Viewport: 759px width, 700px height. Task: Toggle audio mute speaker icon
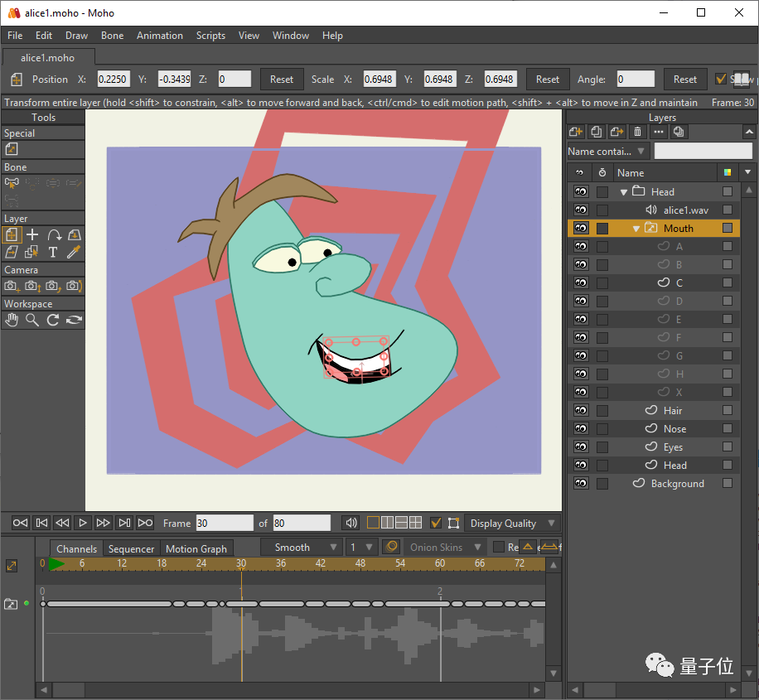[351, 523]
